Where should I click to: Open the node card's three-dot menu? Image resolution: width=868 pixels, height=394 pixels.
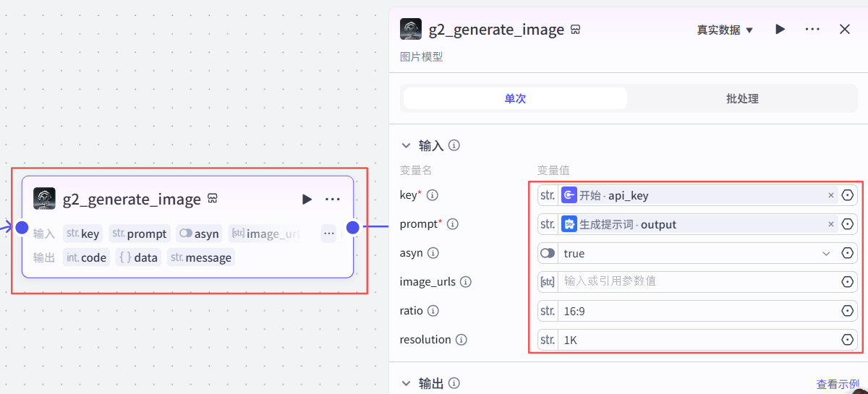[x=333, y=199]
